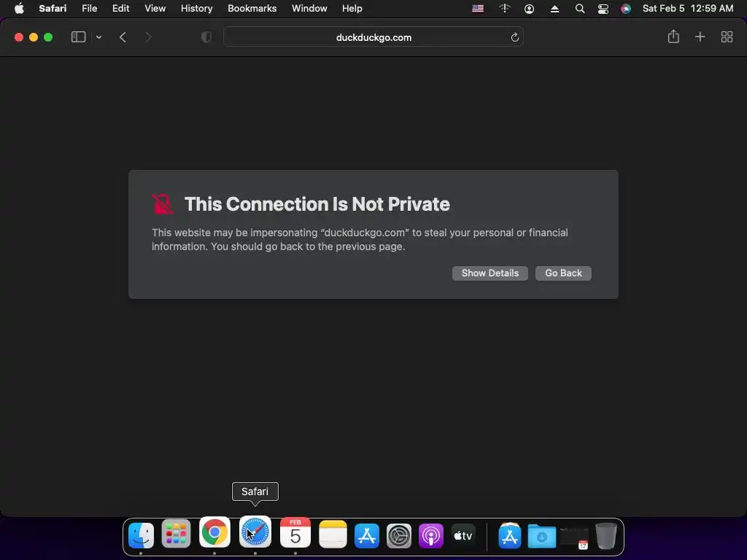Image resolution: width=747 pixels, height=560 pixels.
Task: Click the Show Details button
Action: coord(489,273)
